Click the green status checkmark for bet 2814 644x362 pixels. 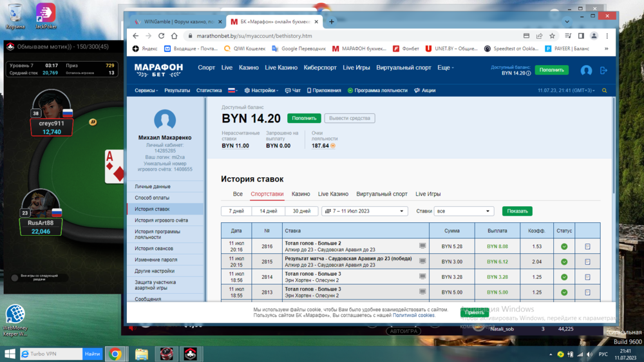click(564, 277)
